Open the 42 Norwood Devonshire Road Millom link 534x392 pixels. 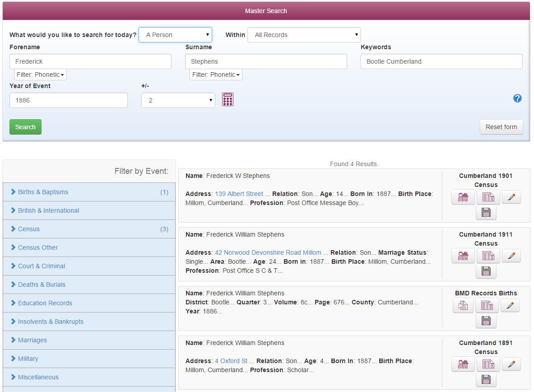point(268,252)
